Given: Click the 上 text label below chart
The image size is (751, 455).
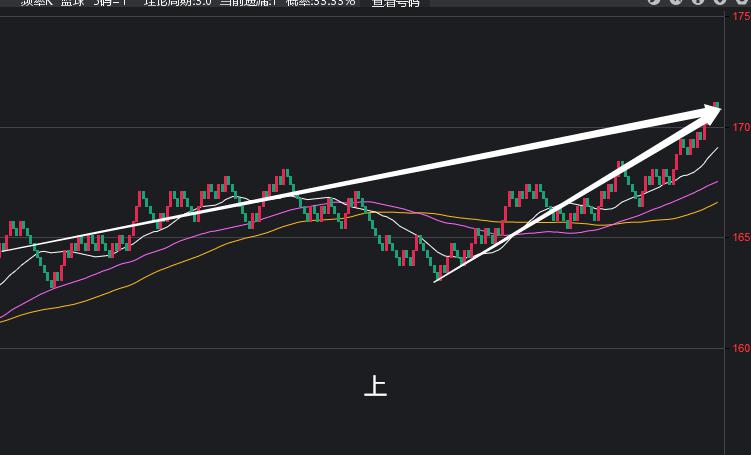Looking at the screenshot, I should 375,387.
